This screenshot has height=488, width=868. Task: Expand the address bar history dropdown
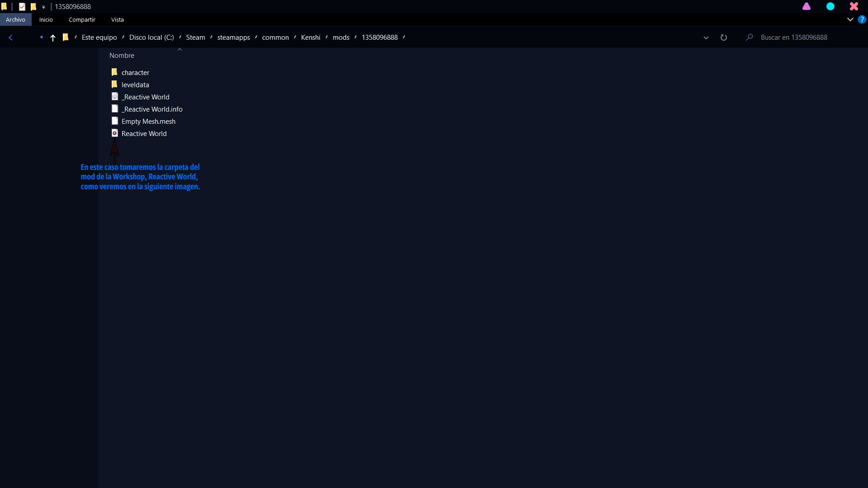pos(706,38)
